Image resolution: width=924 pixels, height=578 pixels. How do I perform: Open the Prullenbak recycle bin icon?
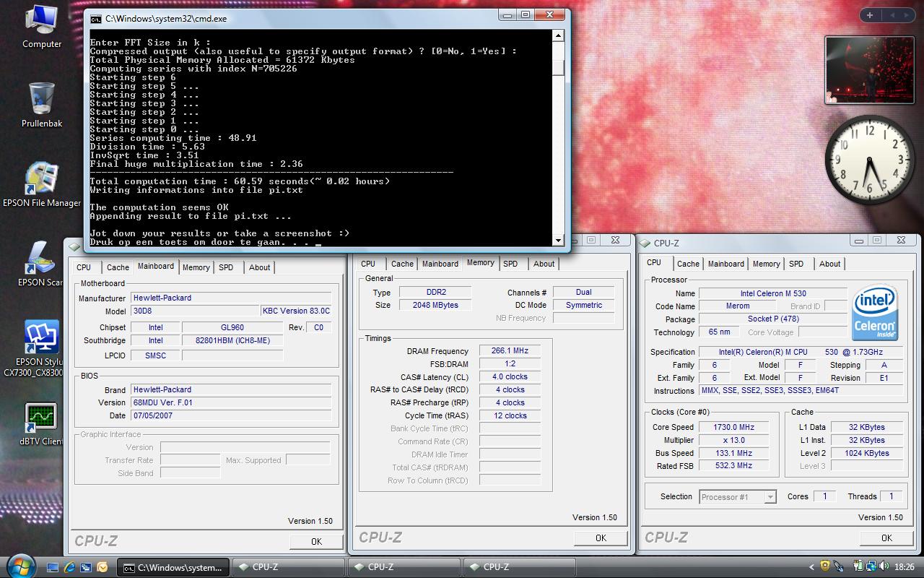[42, 105]
